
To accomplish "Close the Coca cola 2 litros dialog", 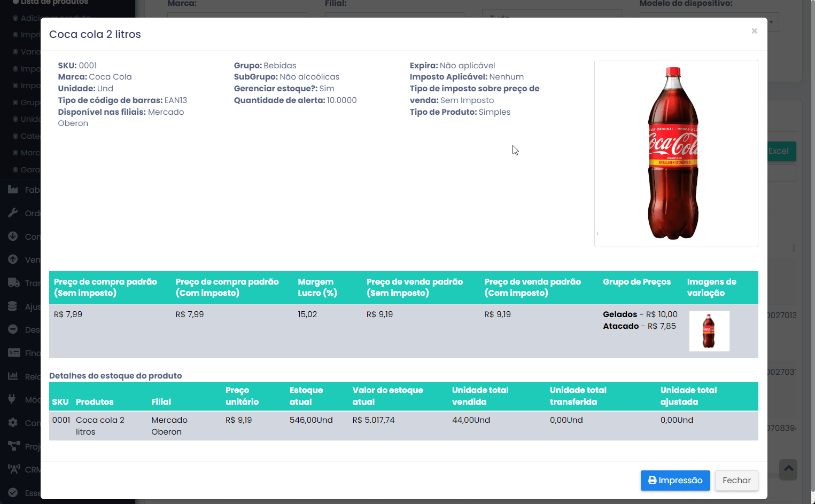I will (754, 31).
